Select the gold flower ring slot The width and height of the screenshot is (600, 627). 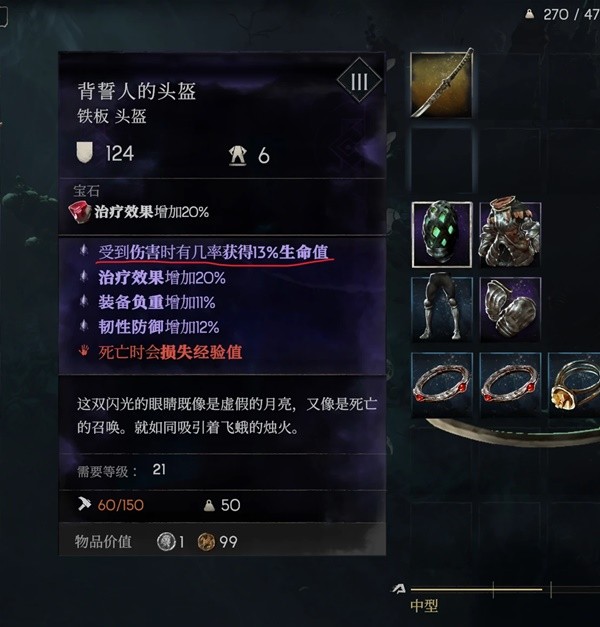click(x=574, y=385)
